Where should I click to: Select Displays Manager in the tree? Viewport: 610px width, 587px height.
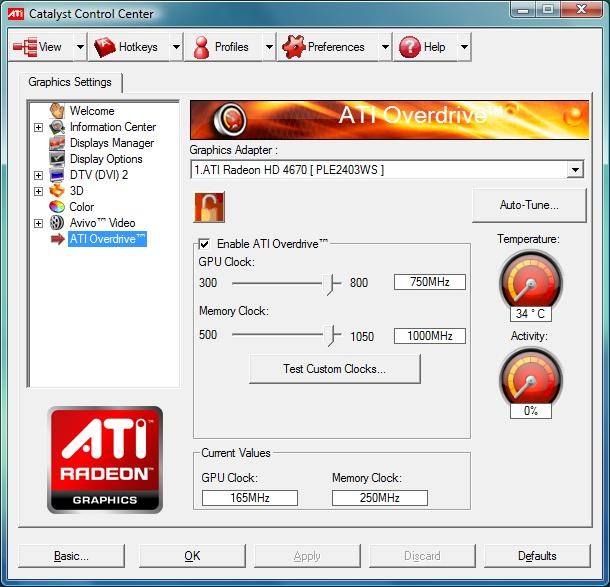112,143
